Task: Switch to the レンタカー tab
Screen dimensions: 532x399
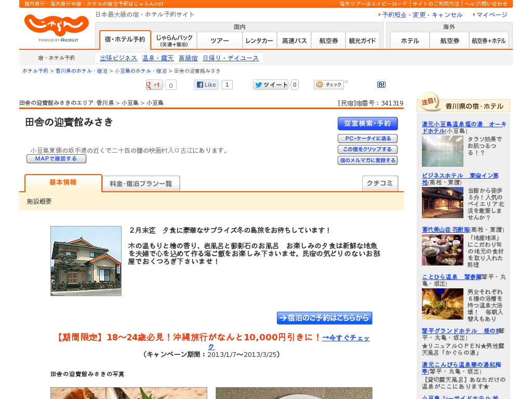Action: [x=260, y=41]
